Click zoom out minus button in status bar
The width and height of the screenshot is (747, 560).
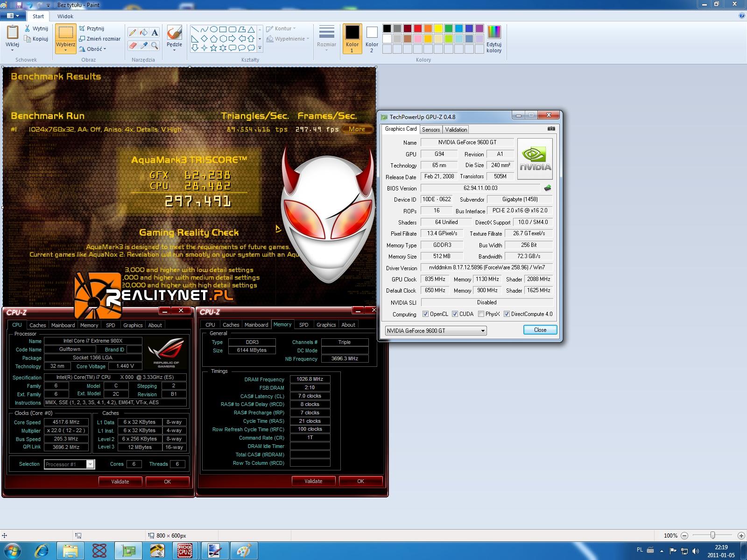684,536
